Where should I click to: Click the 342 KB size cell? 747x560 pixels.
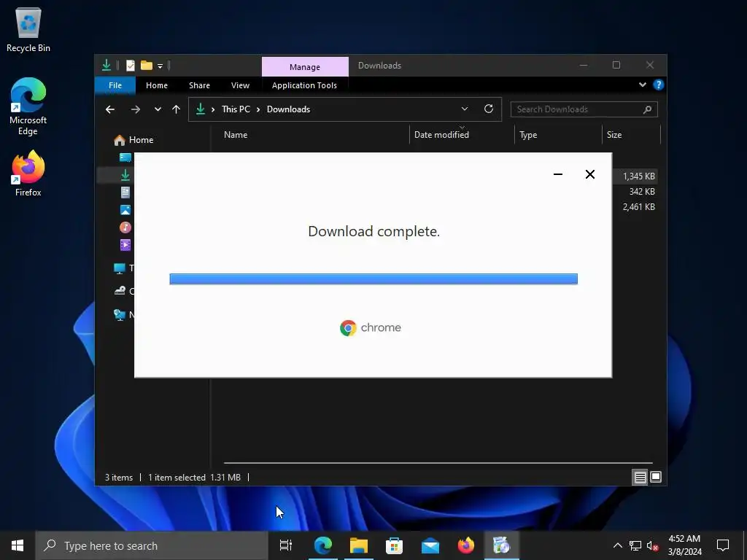coord(642,192)
